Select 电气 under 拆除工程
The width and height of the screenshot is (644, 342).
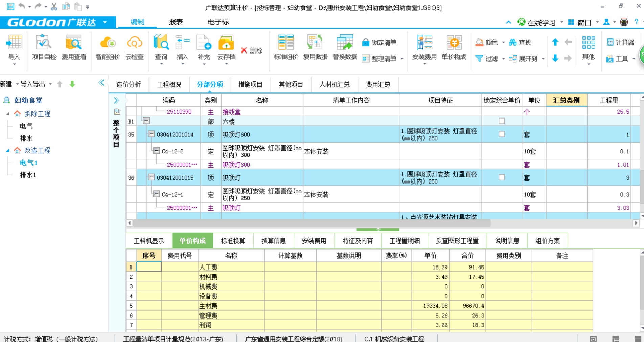click(x=26, y=126)
